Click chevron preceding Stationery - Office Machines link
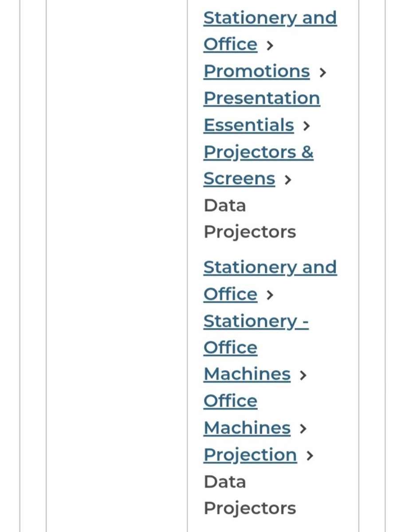The width and height of the screenshot is (405, 532). [x=270, y=295]
